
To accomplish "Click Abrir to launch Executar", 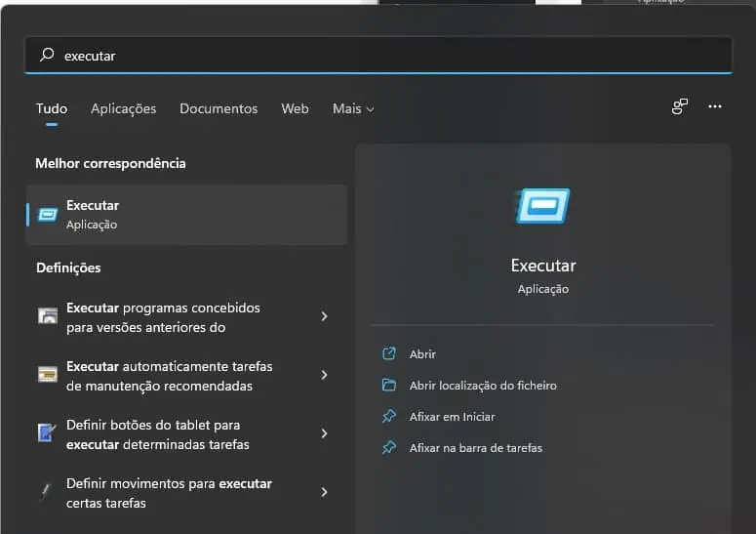I will [422, 354].
